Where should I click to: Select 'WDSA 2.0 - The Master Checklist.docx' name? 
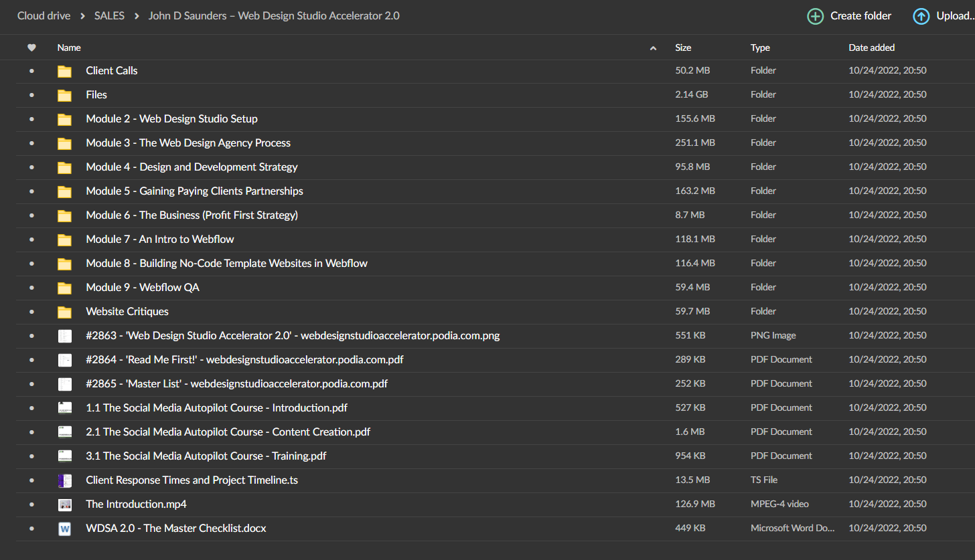pos(176,529)
